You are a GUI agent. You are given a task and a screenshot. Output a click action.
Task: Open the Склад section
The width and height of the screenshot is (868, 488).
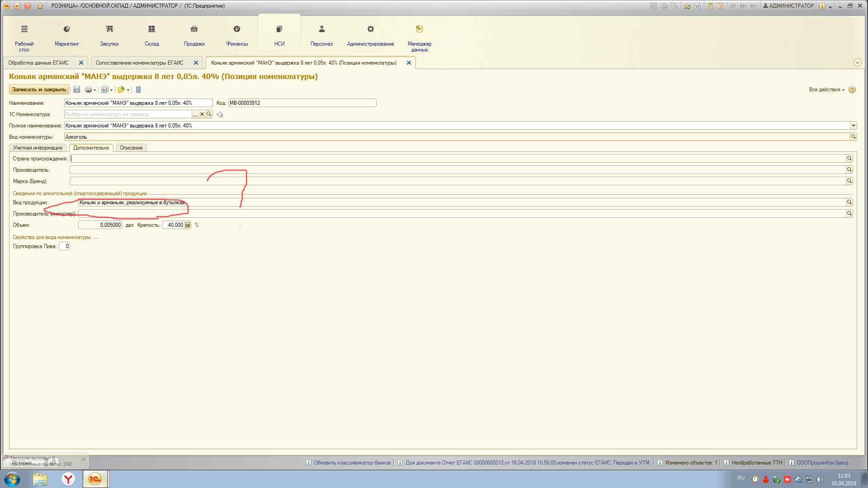[x=151, y=36]
